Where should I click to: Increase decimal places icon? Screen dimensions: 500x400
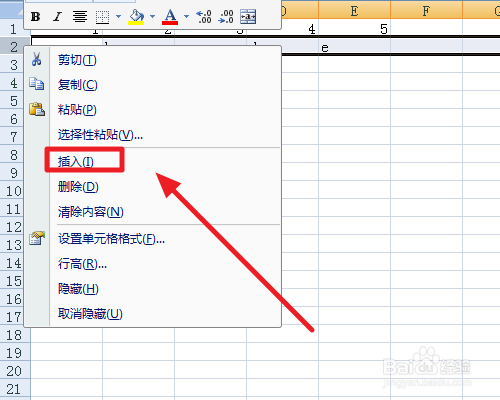(204, 16)
